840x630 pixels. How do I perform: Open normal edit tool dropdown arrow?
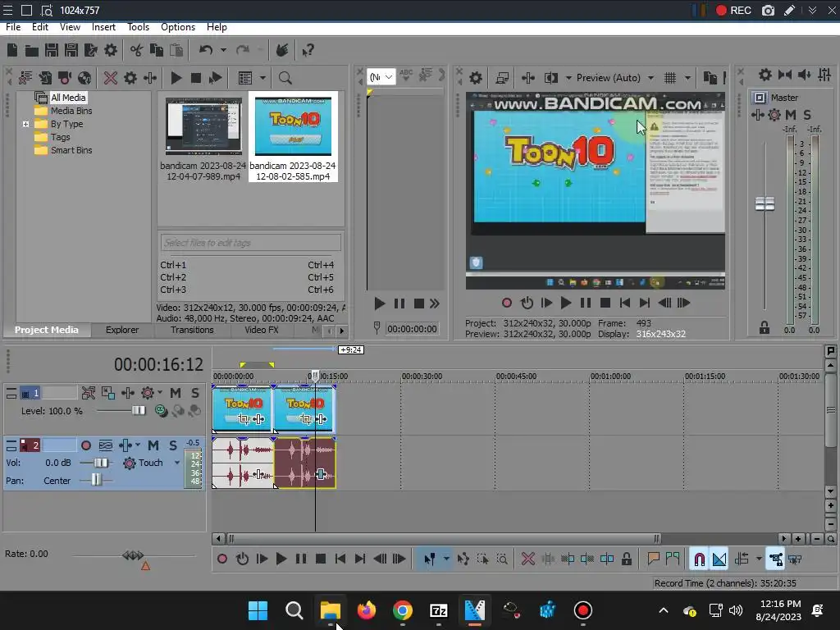click(x=446, y=559)
